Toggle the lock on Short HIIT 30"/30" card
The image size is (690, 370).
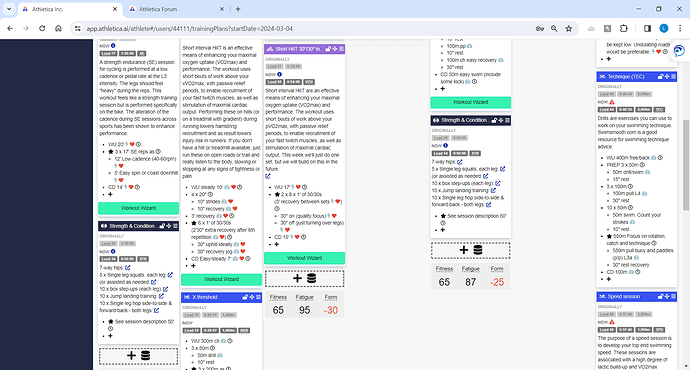(x=328, y=49)
